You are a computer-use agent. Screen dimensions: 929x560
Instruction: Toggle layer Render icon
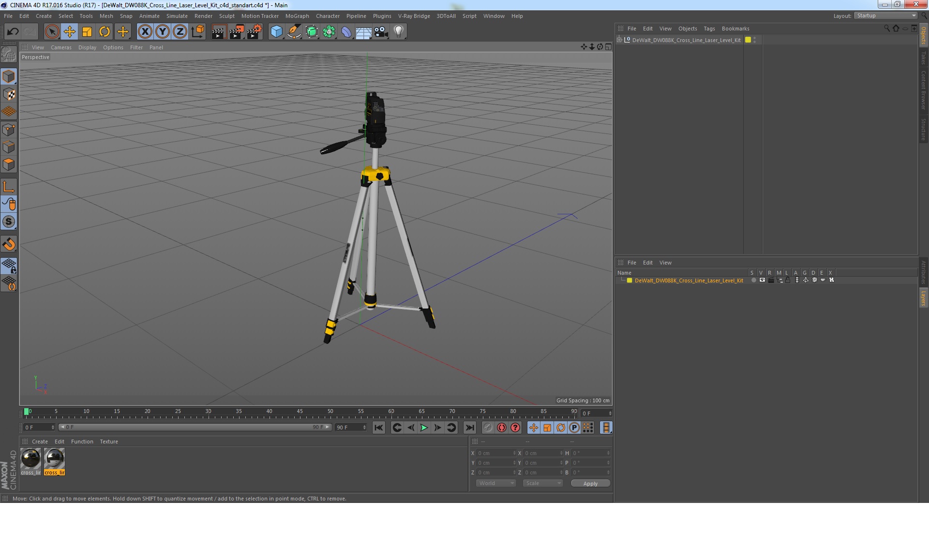pos(771,280)
